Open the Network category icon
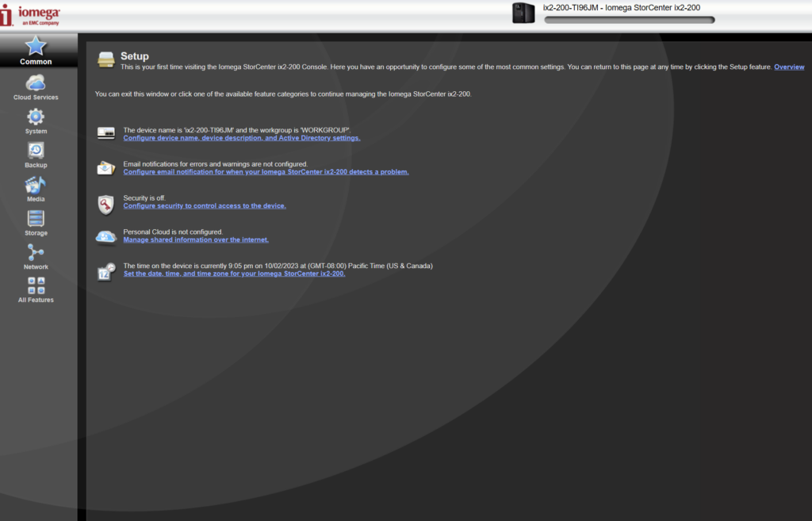812x521 pixels. 35,253
